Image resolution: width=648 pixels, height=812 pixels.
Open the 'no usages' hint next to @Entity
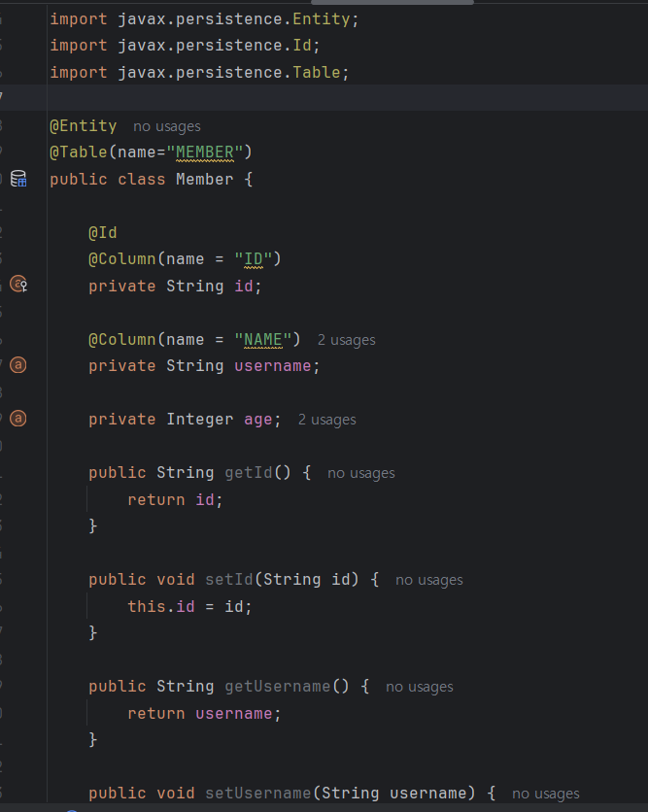(167, 126)
